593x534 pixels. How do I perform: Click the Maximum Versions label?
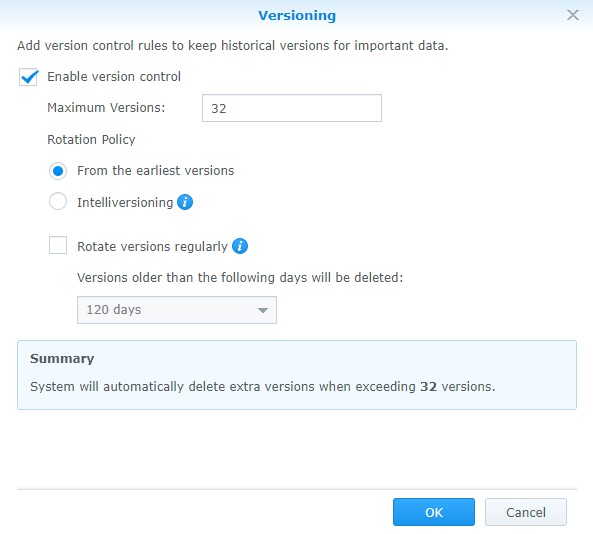(x=106, y=108)
